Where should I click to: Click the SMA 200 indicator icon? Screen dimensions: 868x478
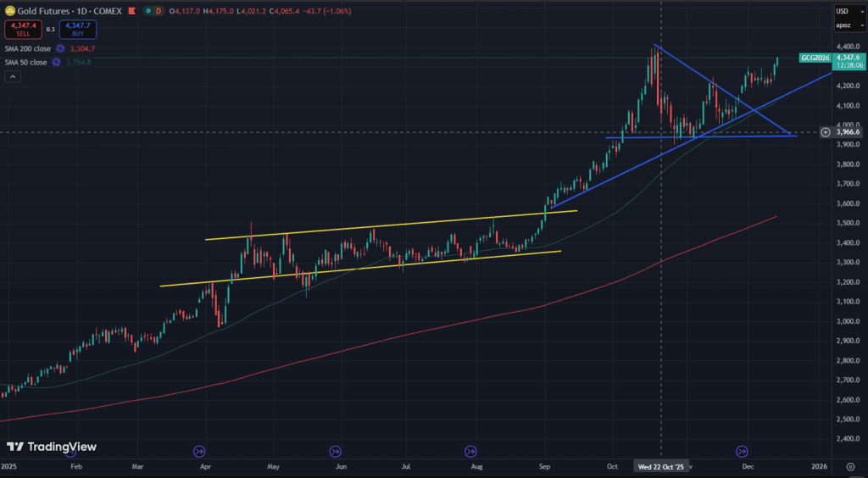point(60,48)
